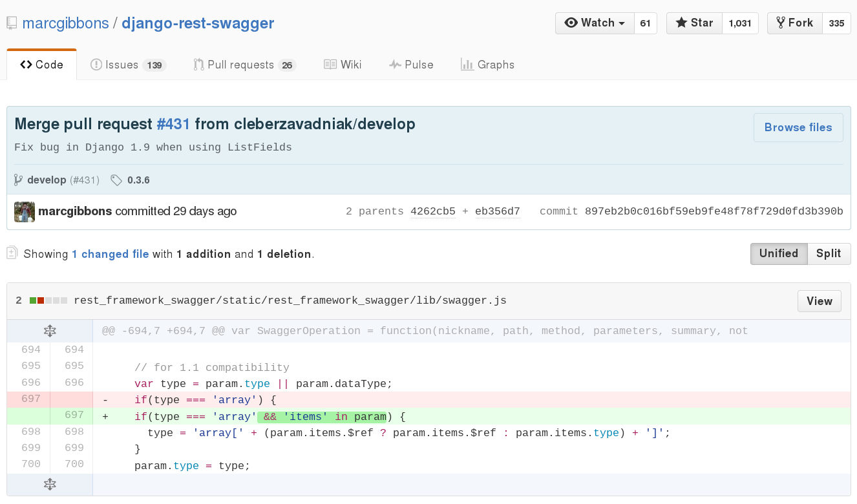
Task: Click the (#431) text next to develop
Action: pyautogui.click(x=85, y=180)
